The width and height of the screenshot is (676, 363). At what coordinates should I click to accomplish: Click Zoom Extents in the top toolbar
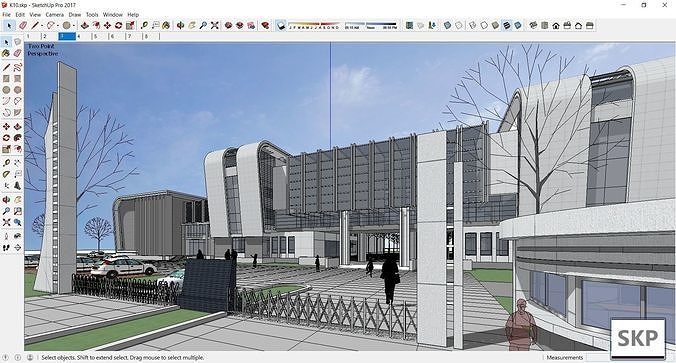coord(215,26)
